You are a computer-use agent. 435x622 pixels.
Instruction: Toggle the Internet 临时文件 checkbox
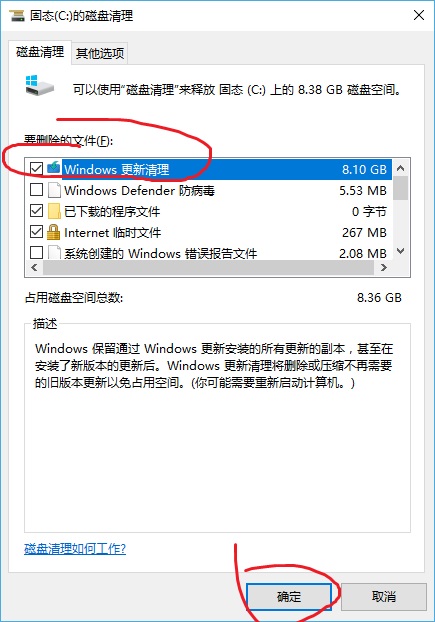[36, 232]
